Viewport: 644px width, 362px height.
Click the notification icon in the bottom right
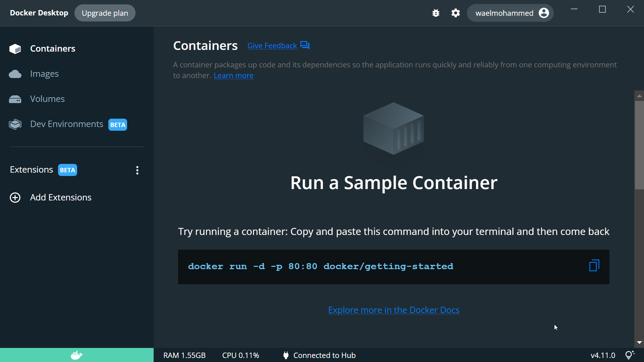point(630,355)
